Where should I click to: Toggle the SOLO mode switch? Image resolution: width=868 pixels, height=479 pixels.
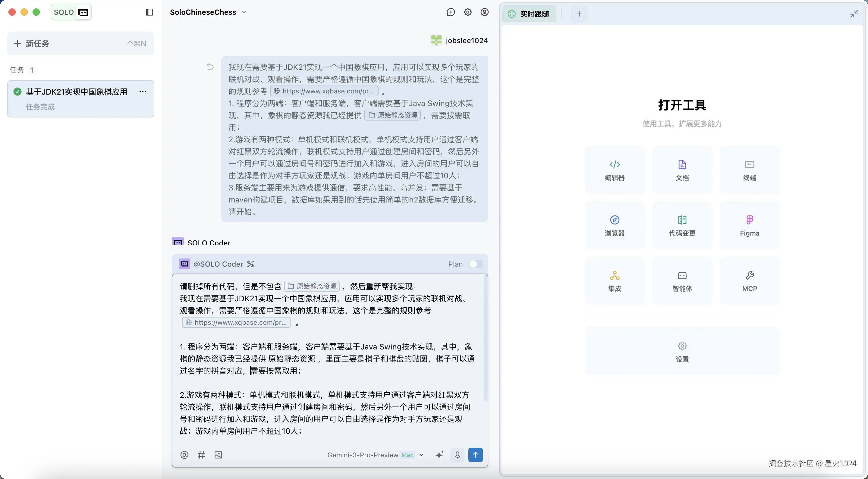[71, 12]
